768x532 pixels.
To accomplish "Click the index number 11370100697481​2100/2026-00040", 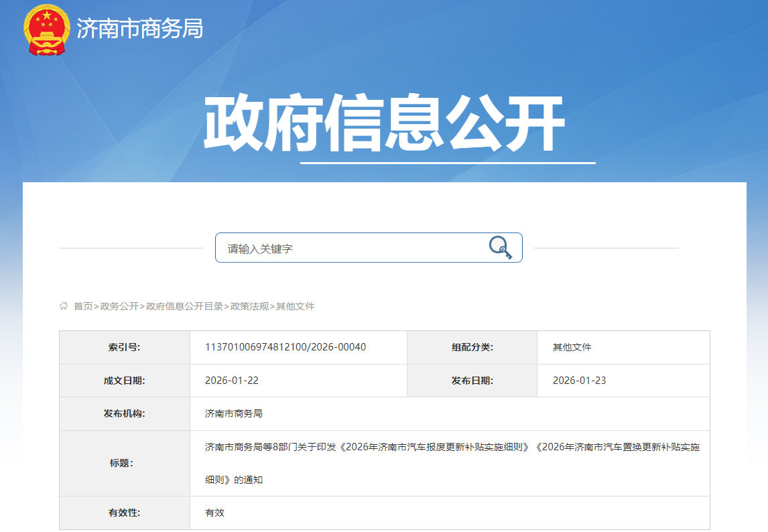I will pos(285,347).
